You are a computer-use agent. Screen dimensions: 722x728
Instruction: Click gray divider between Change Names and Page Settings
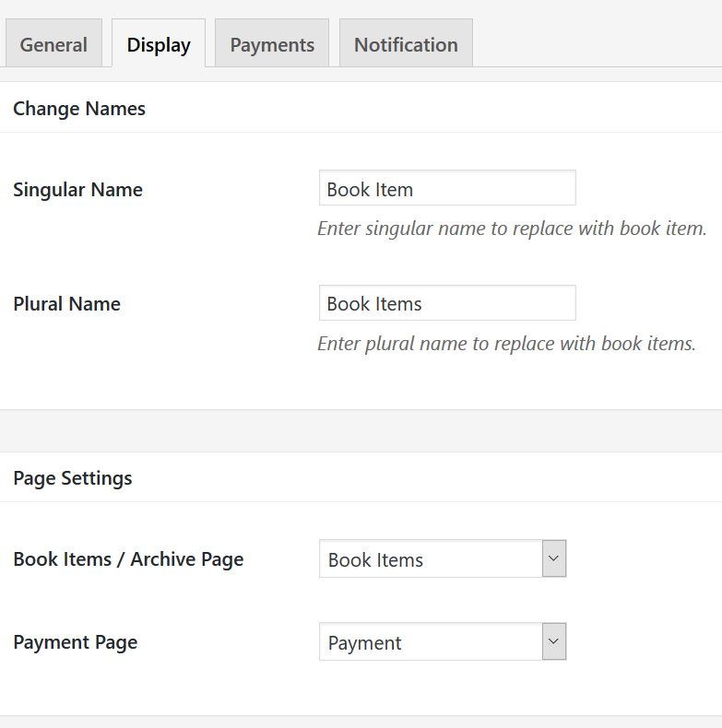(361, 430)
